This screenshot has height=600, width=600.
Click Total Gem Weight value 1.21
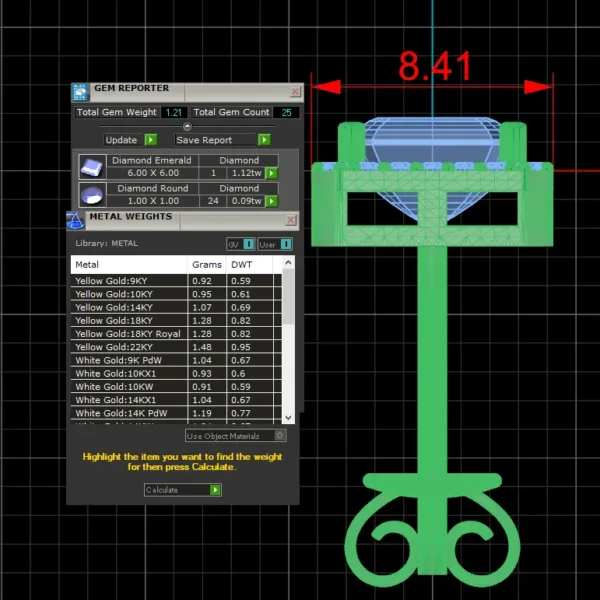coord(174,112)
